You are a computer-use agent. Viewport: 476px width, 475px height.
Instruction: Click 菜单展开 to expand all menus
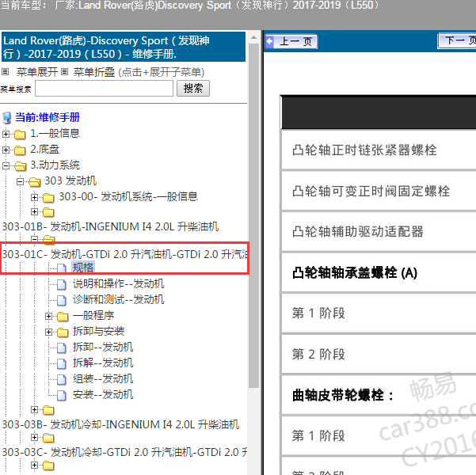[36, 72]
